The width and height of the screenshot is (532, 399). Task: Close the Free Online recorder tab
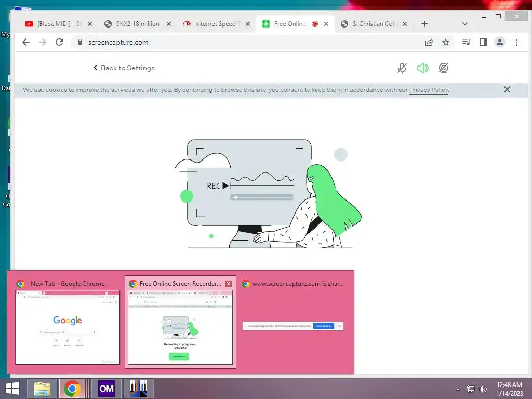coord(326,24)
